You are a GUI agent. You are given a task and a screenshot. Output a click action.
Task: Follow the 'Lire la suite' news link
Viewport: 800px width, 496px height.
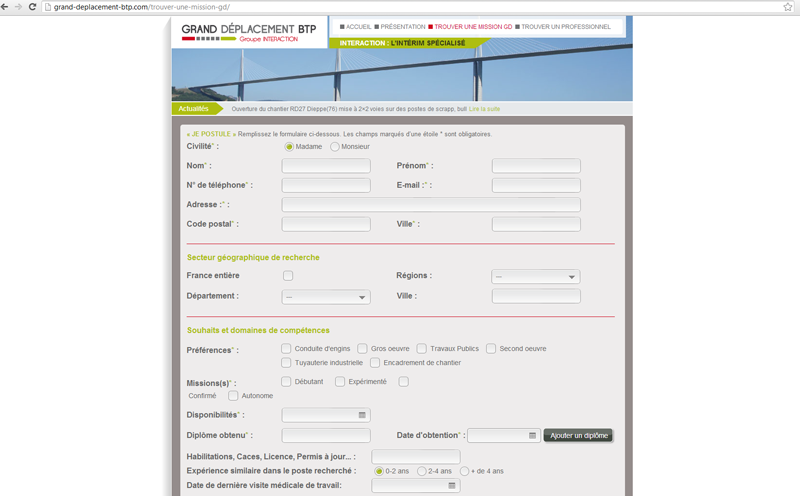pyautogui.click(x=484, y=109)
